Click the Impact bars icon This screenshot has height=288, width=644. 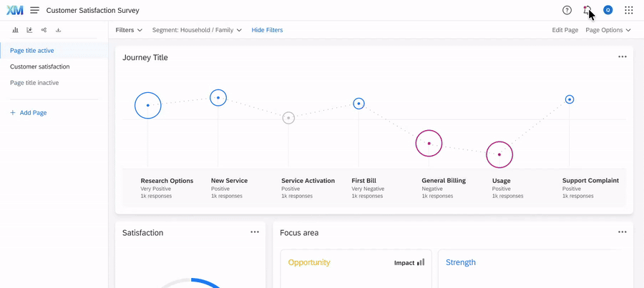[421, 262]
